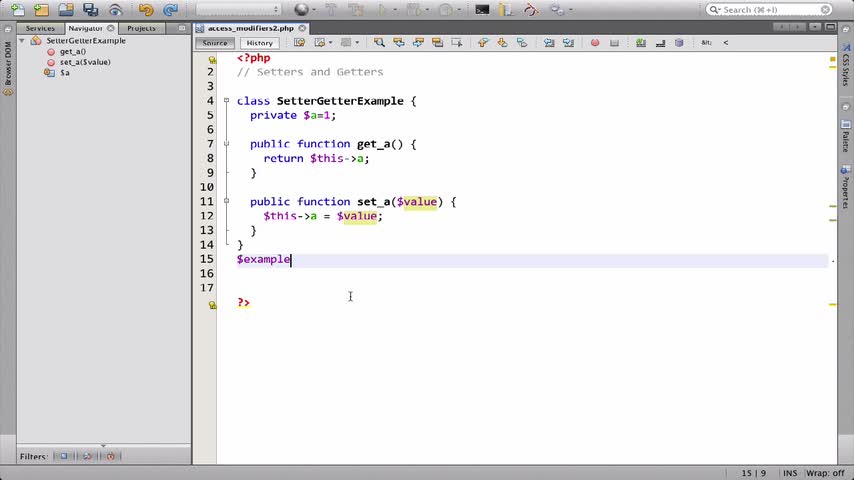Toggle Bookmark icon in editor toolbar

tap(522, 42)
